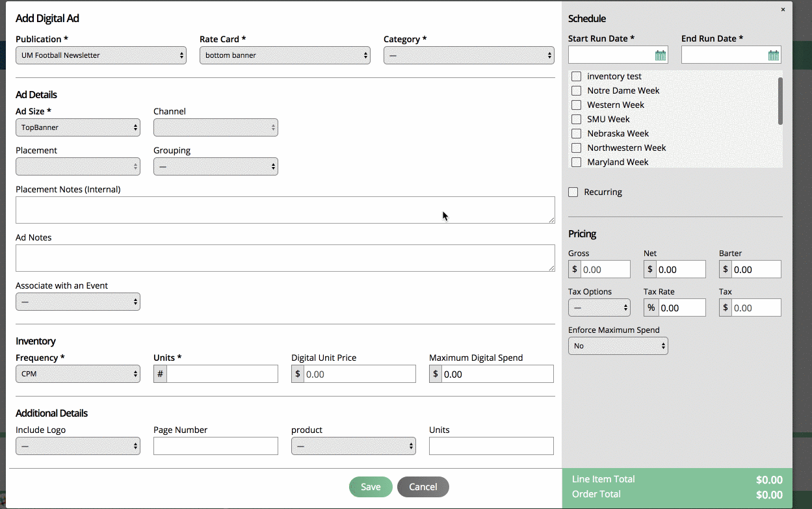Click the dollar icon beside Maximum Digital Spend
The width and height of the screenshot is (812, 509).
point(435,373)
